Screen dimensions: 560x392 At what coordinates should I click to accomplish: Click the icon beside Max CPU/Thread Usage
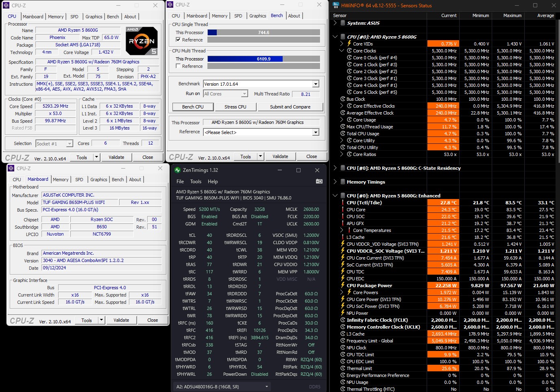[x=343, y=127]
